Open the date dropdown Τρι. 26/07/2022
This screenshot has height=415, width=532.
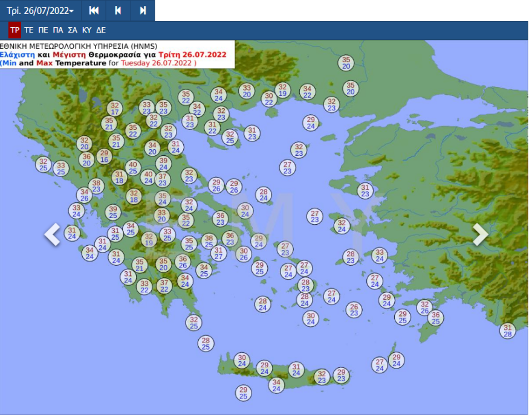click(41, 11)
